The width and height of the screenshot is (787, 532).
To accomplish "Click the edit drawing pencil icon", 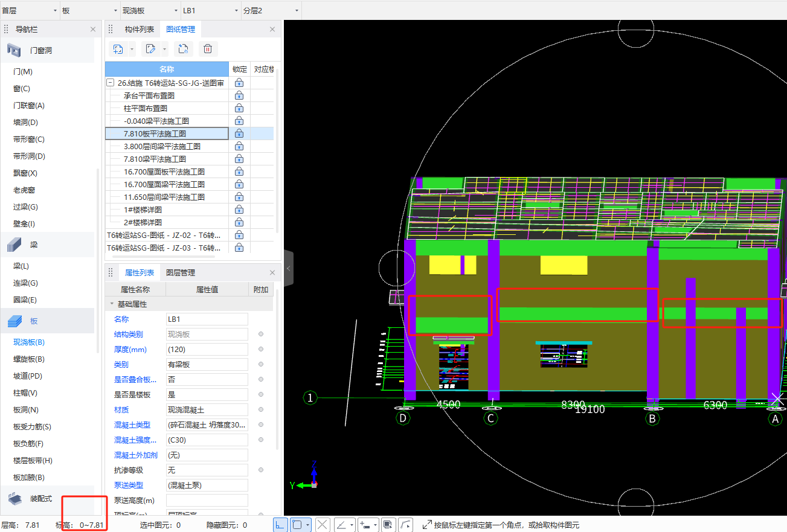I will pyautogui.click(x=150, y=50).
